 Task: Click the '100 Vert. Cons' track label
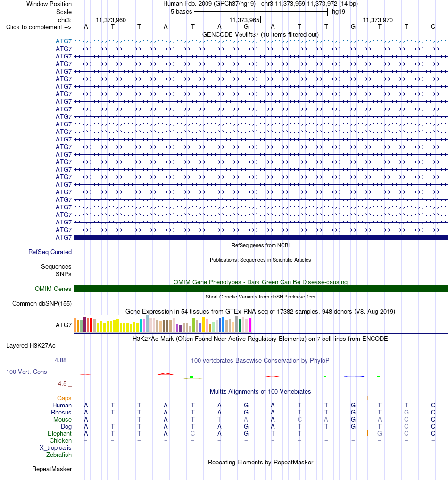point(26,372)
